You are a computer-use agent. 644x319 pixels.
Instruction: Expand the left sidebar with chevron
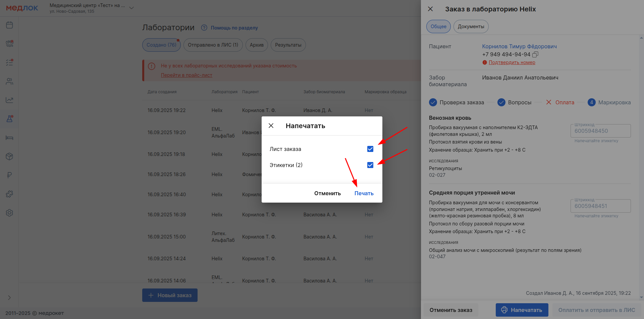tap(9, 298)
